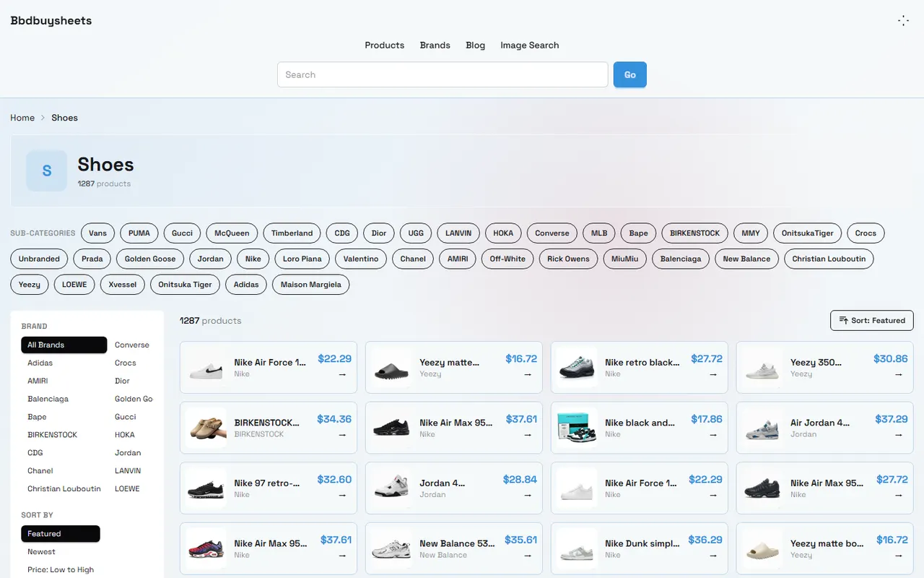Select the Christian Louboutin sub-category chip
Viewport: 924px width, 578px height.
829,259
